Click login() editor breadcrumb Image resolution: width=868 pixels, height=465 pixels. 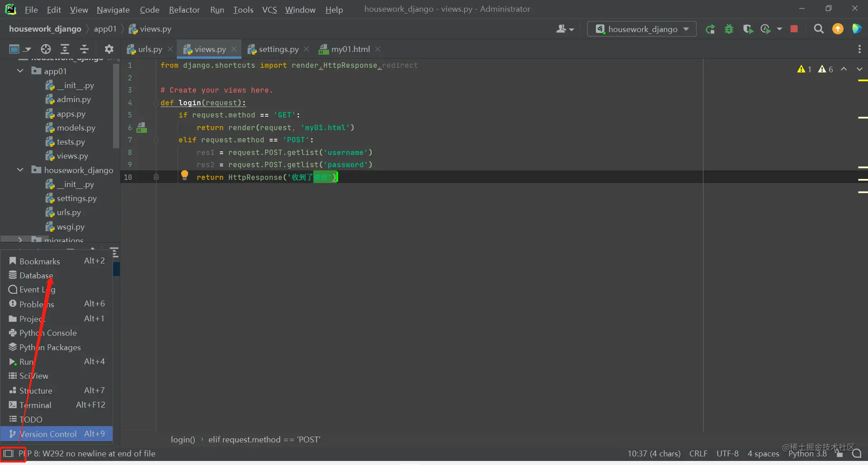coord(183,439)
